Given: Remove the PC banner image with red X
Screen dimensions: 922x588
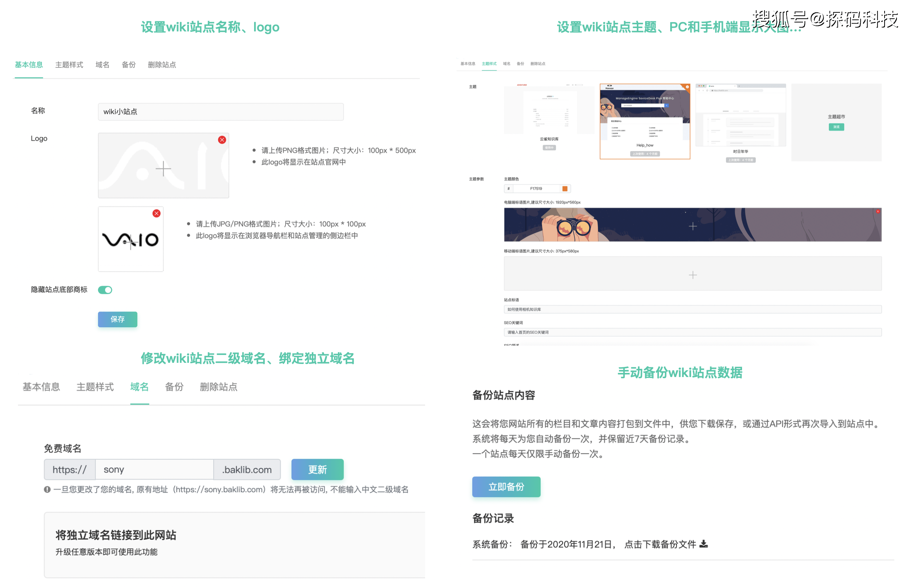Looking at the screenshot, I should (877, 211).
